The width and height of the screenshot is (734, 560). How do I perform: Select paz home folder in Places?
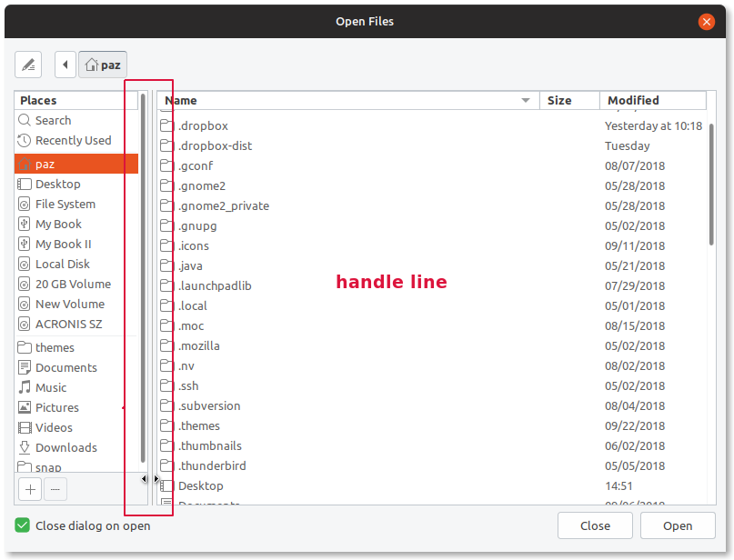pos(76,164)
